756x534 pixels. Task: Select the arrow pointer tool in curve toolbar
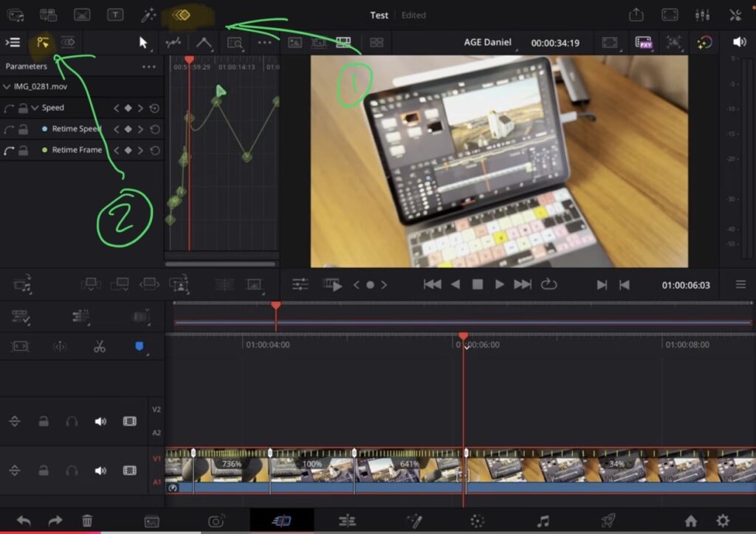pos(142,42)
